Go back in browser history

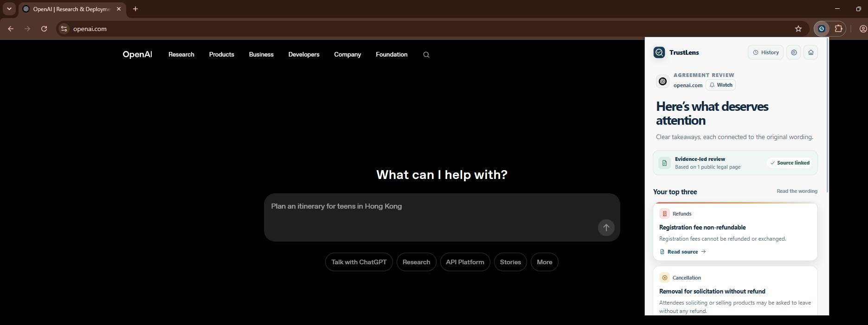tap(11, 29)
